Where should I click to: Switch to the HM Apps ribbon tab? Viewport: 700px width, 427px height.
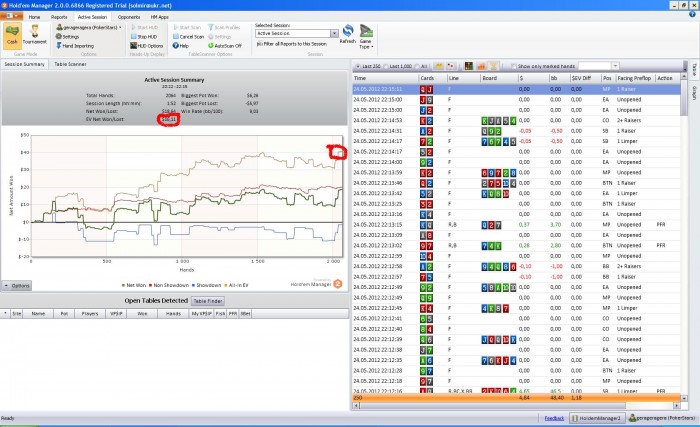point(159,17)
